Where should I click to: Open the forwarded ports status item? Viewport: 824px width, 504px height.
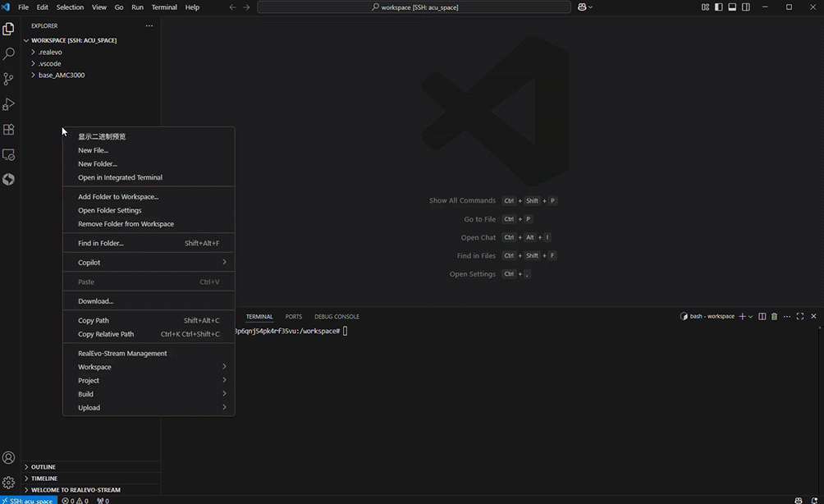pyautogui.click(x=103, y=501)
